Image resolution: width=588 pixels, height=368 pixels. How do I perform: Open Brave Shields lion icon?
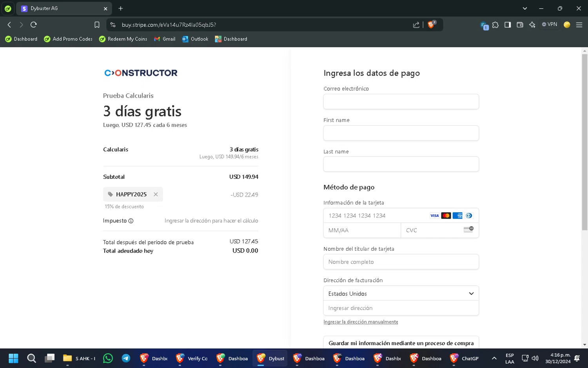431,25
